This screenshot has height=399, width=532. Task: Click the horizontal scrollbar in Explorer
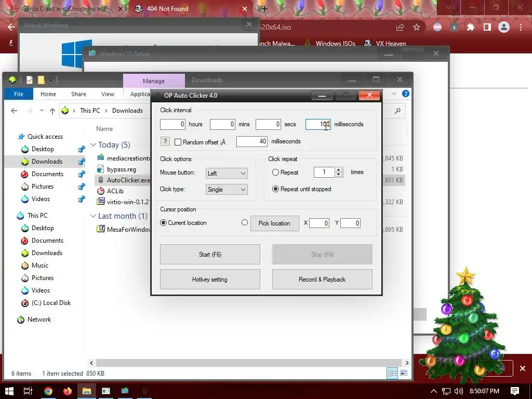click(x=249, y=363)
